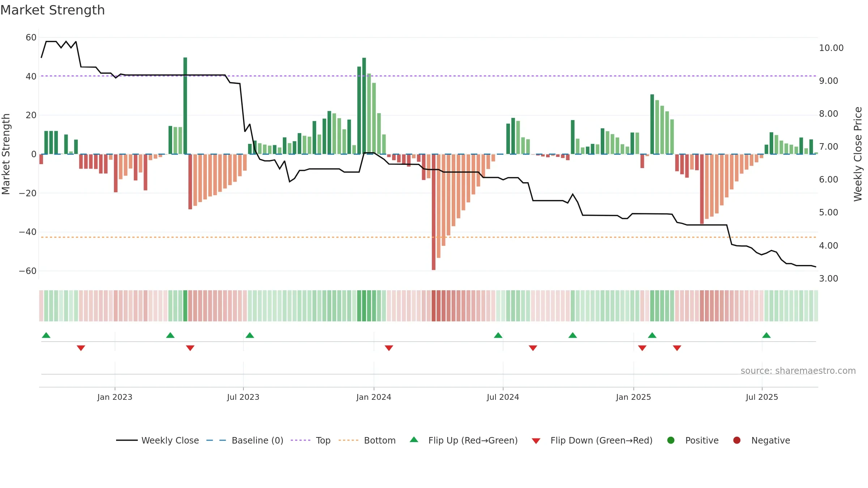Click the −60 tick on left axis

point(28,271)
